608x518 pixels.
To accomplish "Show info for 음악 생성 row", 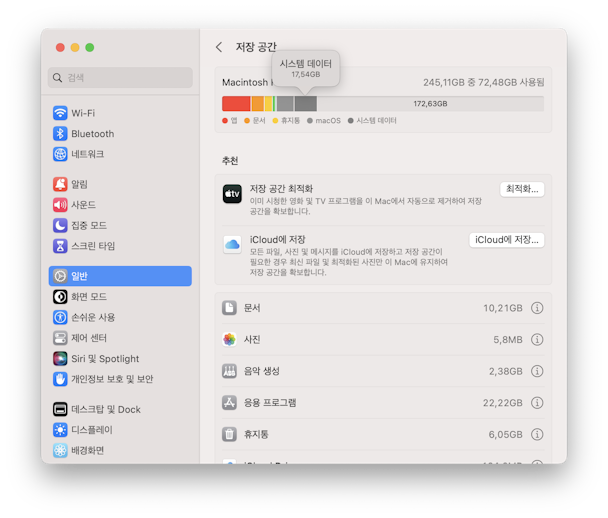I will [x=537, y=371].
